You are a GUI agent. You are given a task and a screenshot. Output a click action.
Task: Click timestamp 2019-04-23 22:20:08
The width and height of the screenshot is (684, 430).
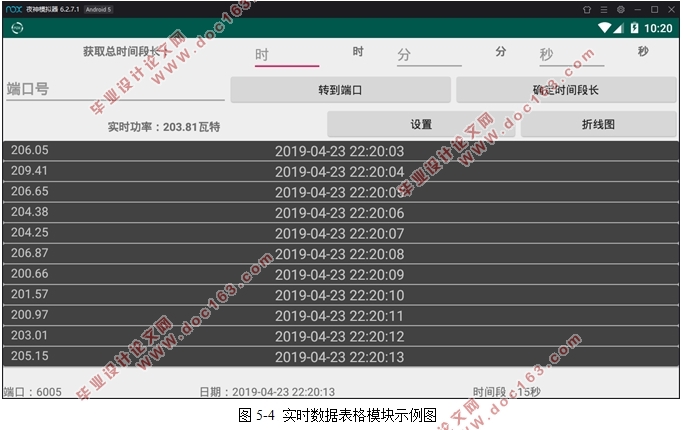pyautogui.click(x=339, y=254)
